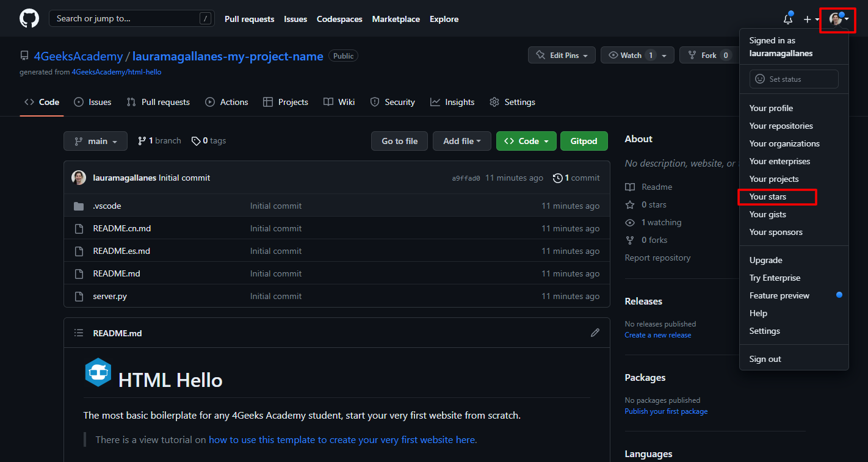Open the README.es.md file
This screenshot has height=462, width=868.
121,251
